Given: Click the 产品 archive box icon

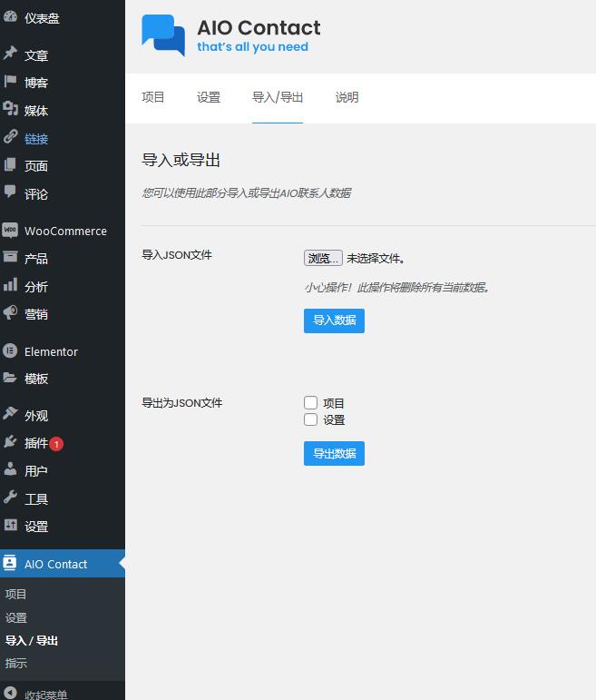Looking at the screenshot, I should (10, 258).
